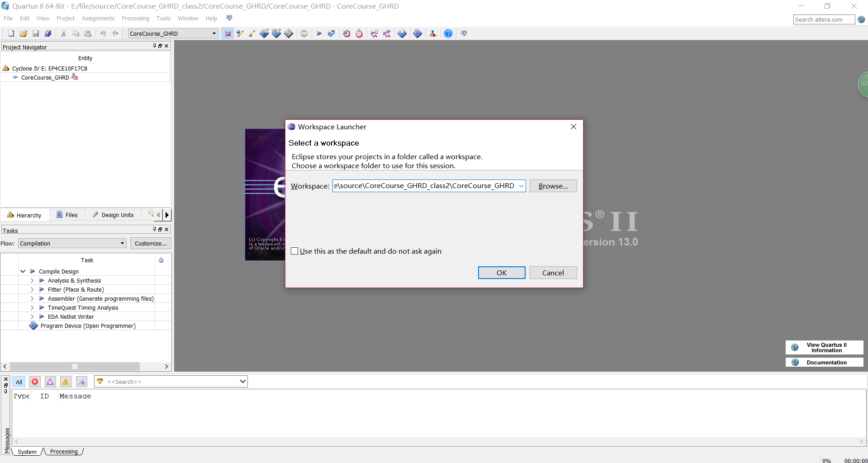
Task: Open the Flow Compilation dropdown
Action: 122,243
